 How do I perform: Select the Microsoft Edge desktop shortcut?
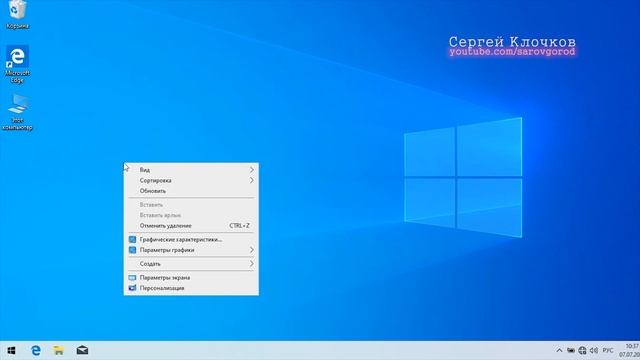click(x=17, y=64)
